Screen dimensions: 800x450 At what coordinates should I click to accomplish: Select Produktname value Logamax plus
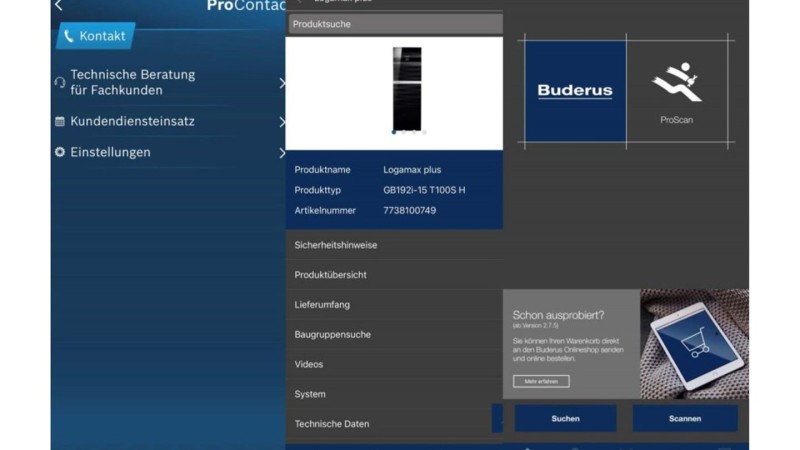[412, 169]
